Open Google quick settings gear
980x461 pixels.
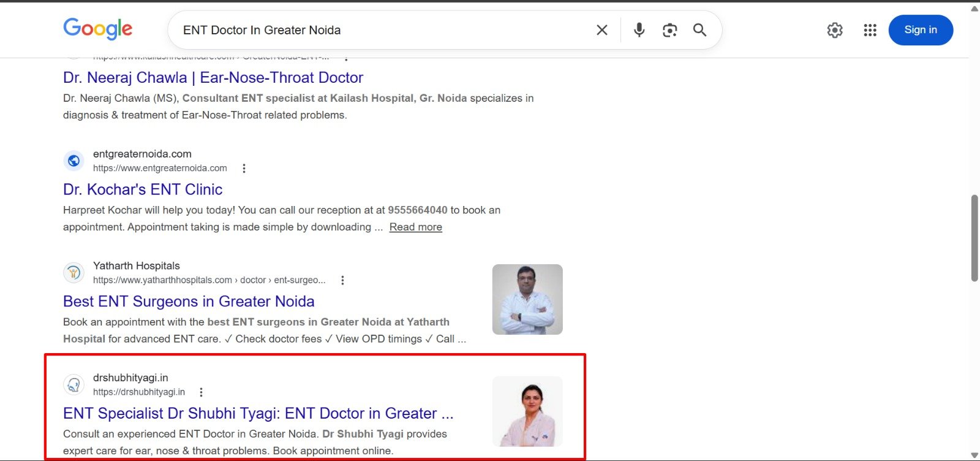(834, 30)
